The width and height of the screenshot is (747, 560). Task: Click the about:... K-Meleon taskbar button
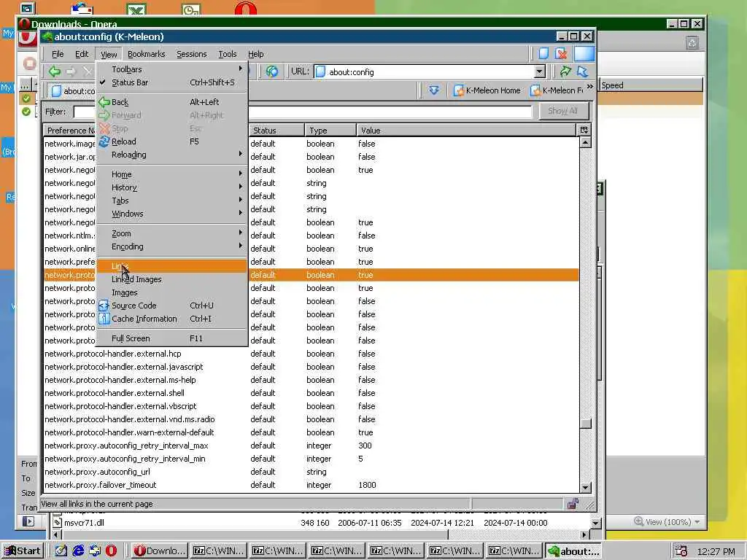click(x=573, y=551)
